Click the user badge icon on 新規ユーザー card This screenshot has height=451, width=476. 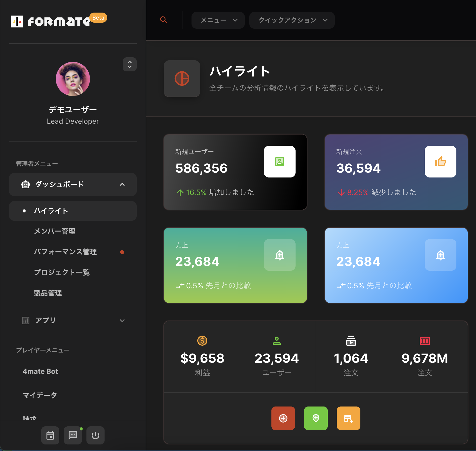point(279,162)
